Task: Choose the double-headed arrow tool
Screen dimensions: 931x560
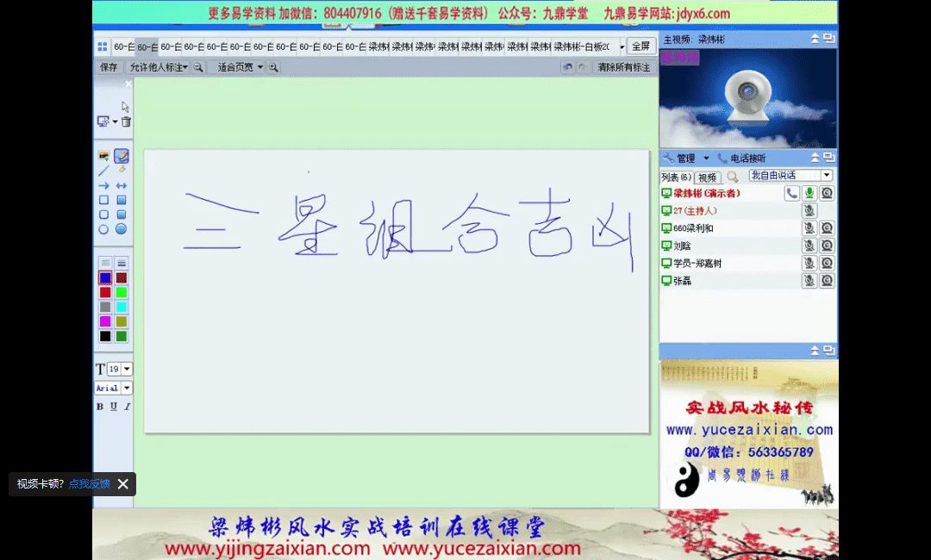Action: (122, 185)
